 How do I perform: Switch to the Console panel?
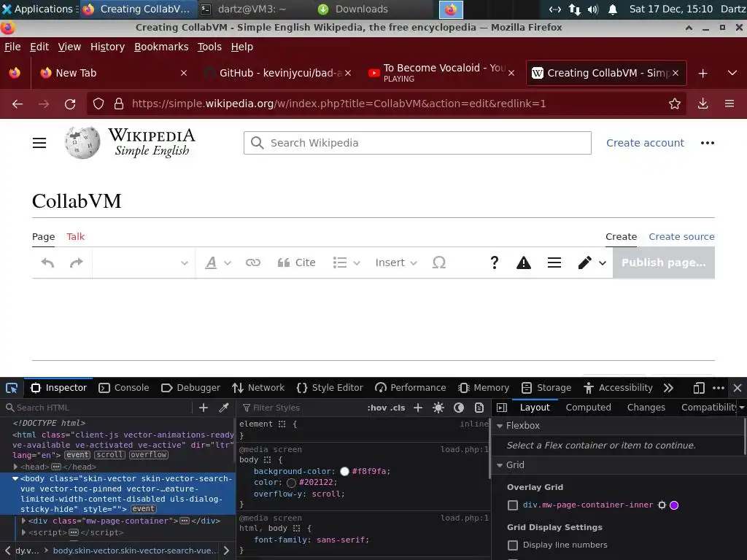pos(124,388)
